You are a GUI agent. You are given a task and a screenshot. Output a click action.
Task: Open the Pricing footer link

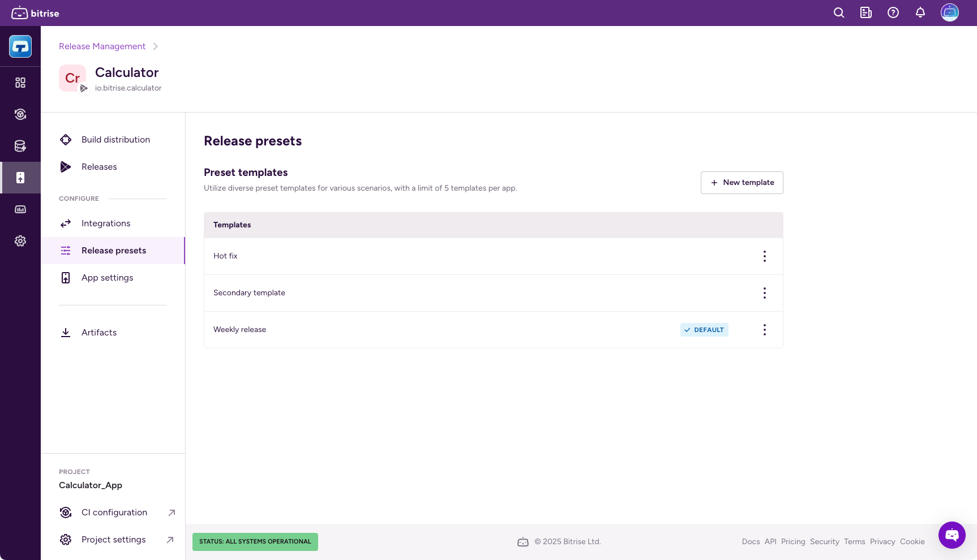click(793, 542)
